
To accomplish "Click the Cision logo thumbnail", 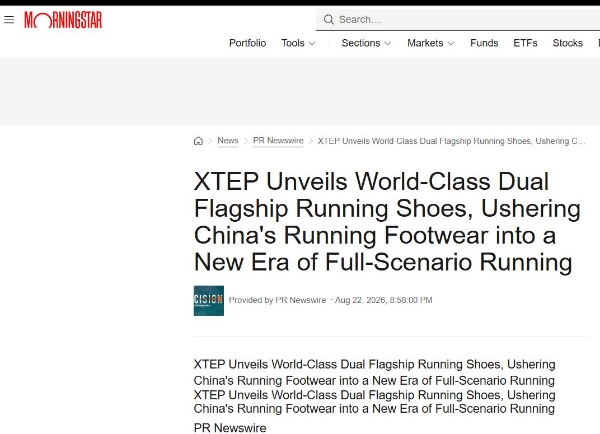I will [x=209, y=300].
